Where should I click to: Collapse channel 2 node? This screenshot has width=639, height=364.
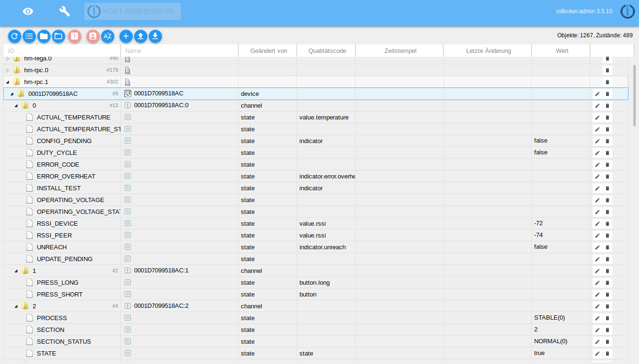click(x=16, y=306)
